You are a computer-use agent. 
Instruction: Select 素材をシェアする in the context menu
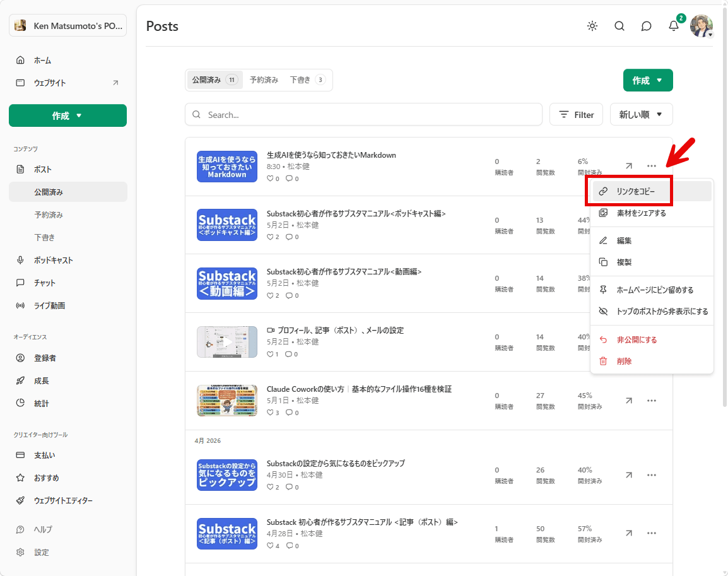coord(652,213)
